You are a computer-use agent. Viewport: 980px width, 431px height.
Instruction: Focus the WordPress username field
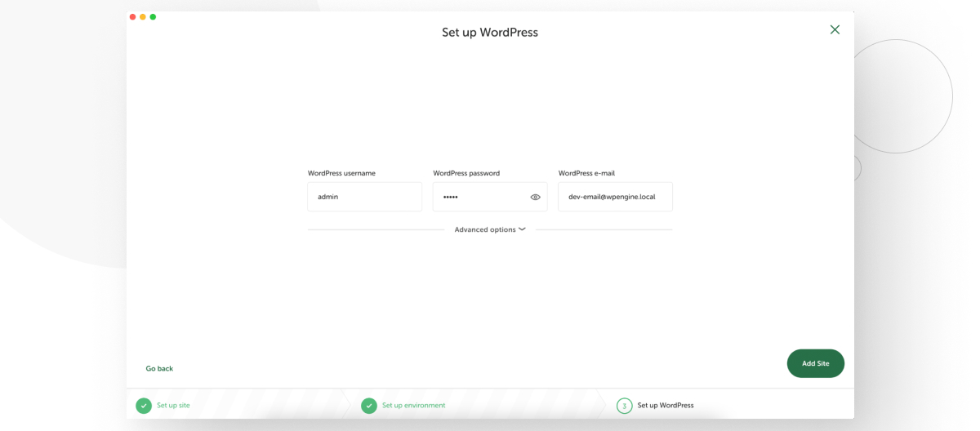click(364, 197)
